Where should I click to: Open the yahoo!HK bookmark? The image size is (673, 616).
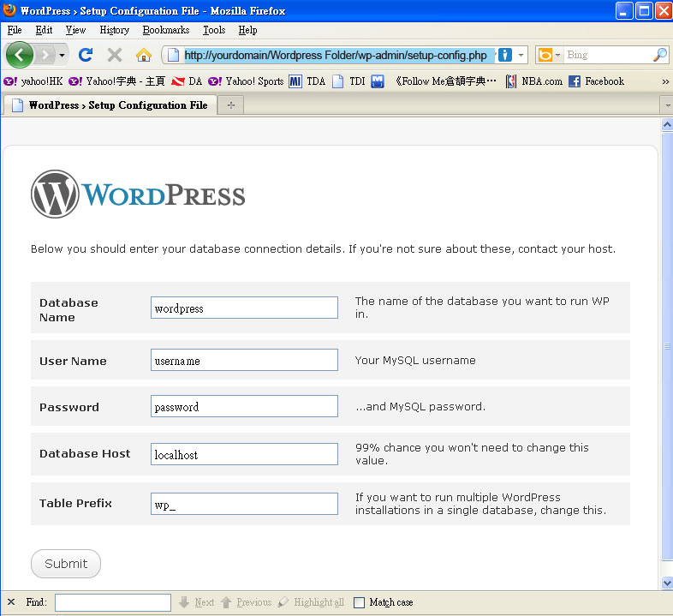click(x=33, y=81)
